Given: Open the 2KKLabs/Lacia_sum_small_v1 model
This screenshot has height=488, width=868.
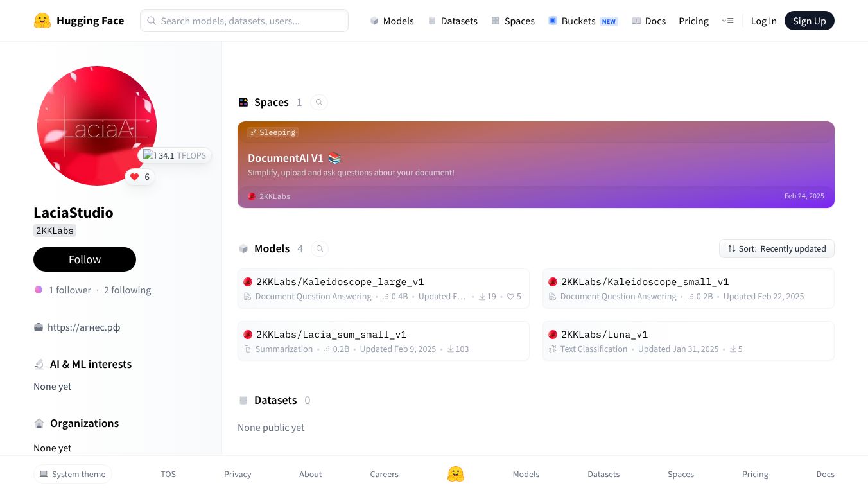Looking at the screenshot, I should (x=383, y=341).
